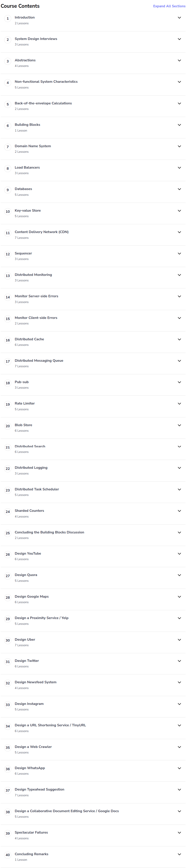Open the Load Balancers section title

coord(27,168)
